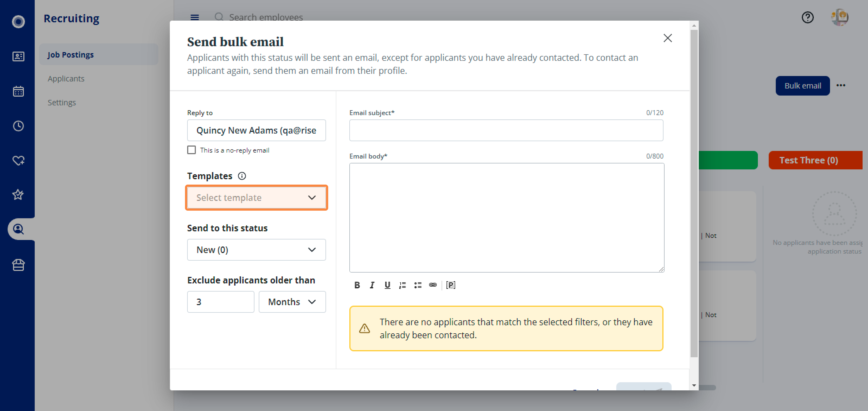The height and width of the screenshot is (411, 868).
Task: Click the Rise logo icon in sidebar
Action: point(18,21)
